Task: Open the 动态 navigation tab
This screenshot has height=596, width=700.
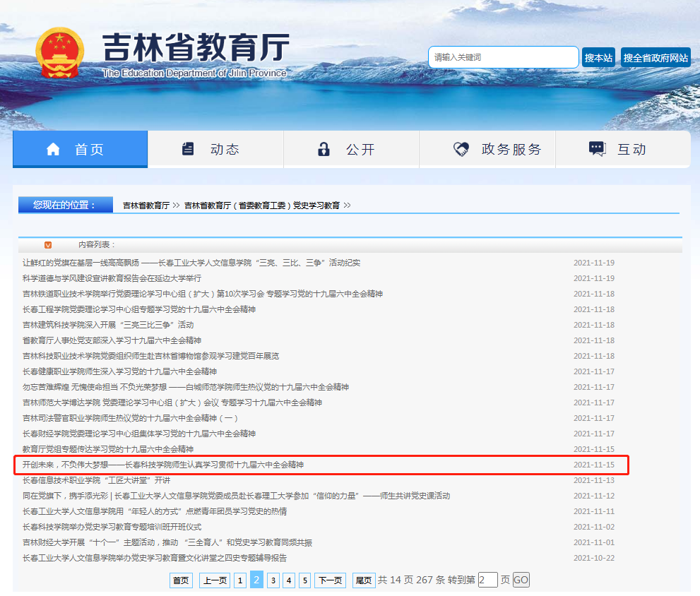Action: pos(224,149)
